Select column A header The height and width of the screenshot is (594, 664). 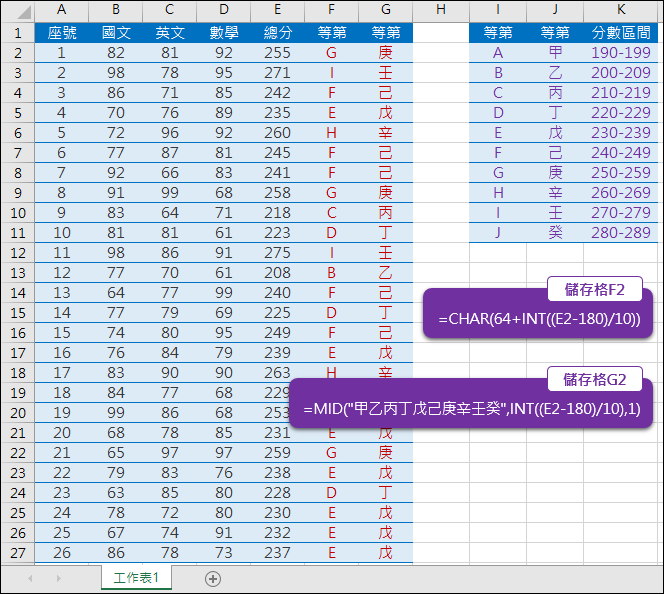(x=61, y=10)
